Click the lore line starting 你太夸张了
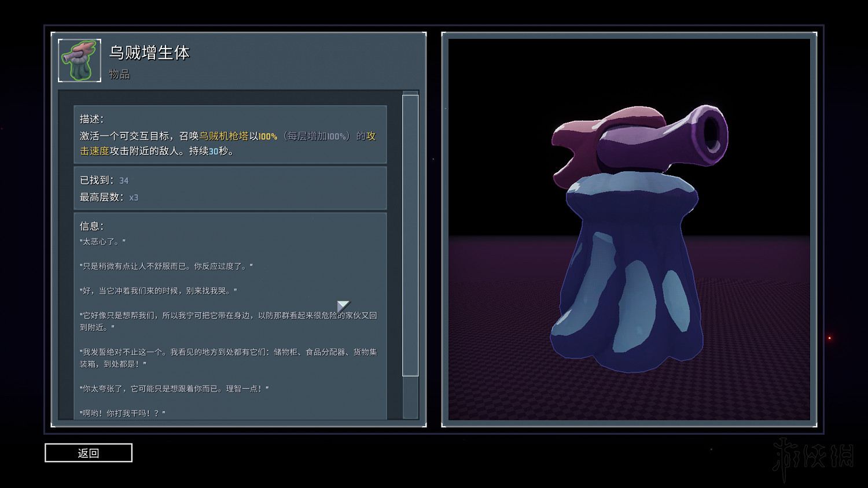The image size is (868, 488). (174, 389)
